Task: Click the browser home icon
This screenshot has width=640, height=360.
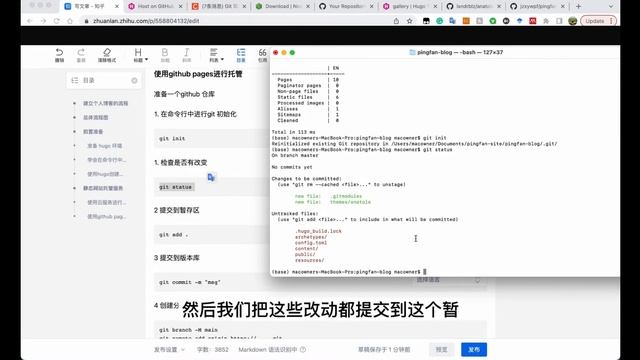Action: [x=70, y=21]
